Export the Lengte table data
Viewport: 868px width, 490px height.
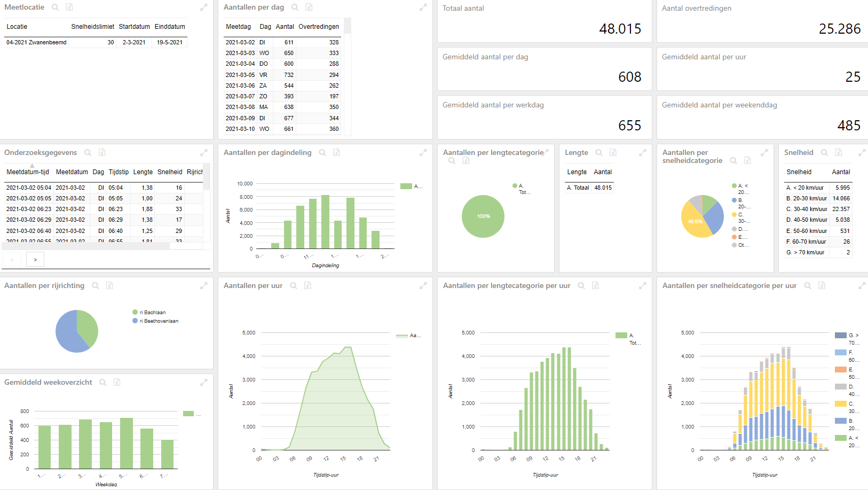[613, 153]
